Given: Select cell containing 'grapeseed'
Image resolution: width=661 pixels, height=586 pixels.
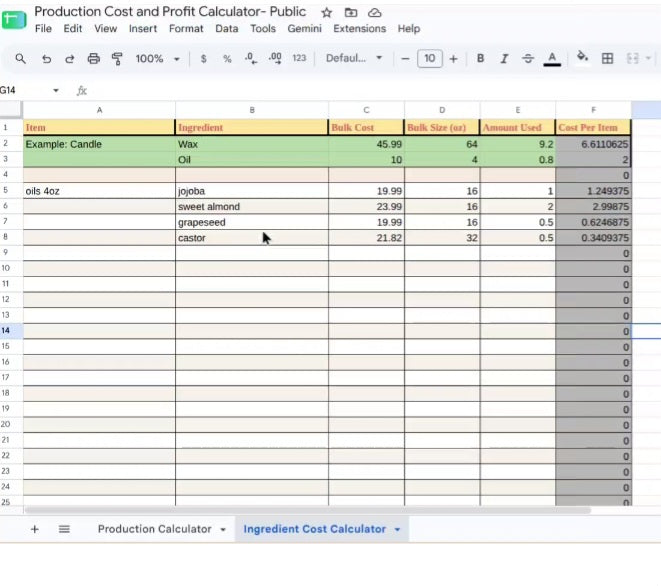Looking at the screenshot, I should click(x=252, y=222).
